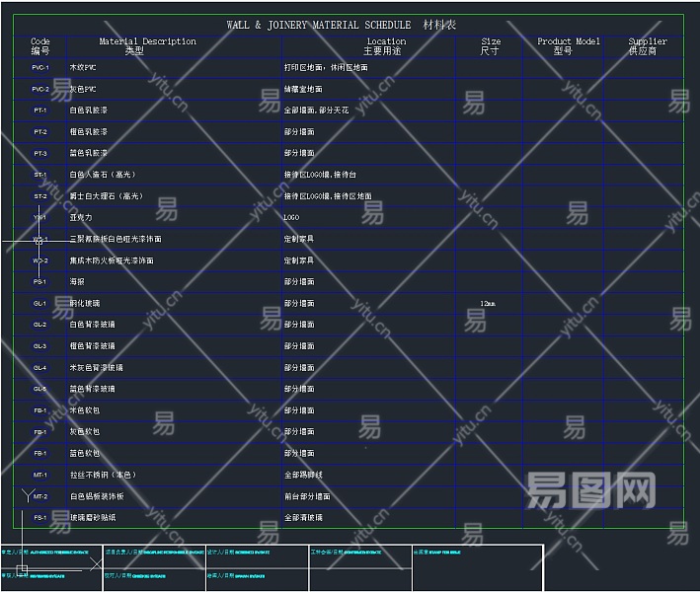Click the Location column header

pos(385,45)
